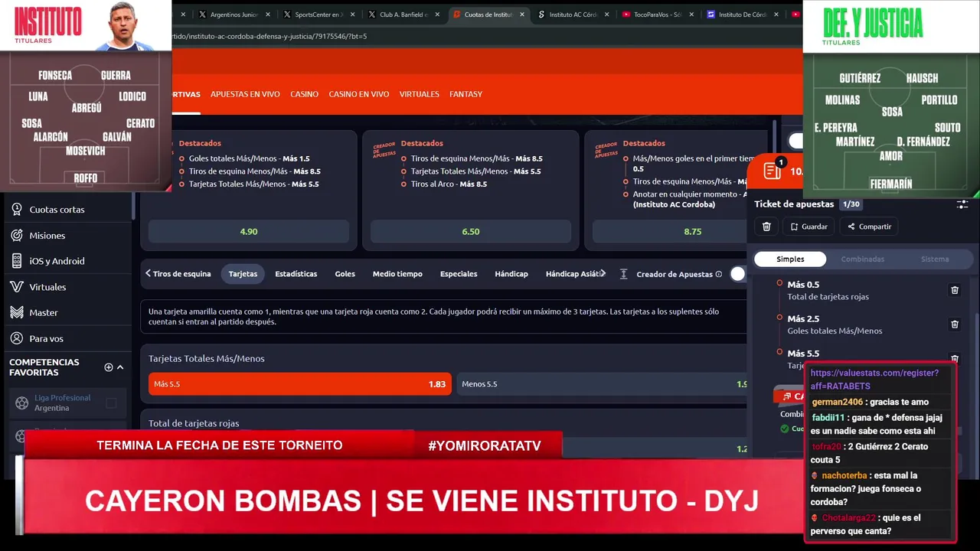Click the iOS y Android phone icon

(17, 261)
